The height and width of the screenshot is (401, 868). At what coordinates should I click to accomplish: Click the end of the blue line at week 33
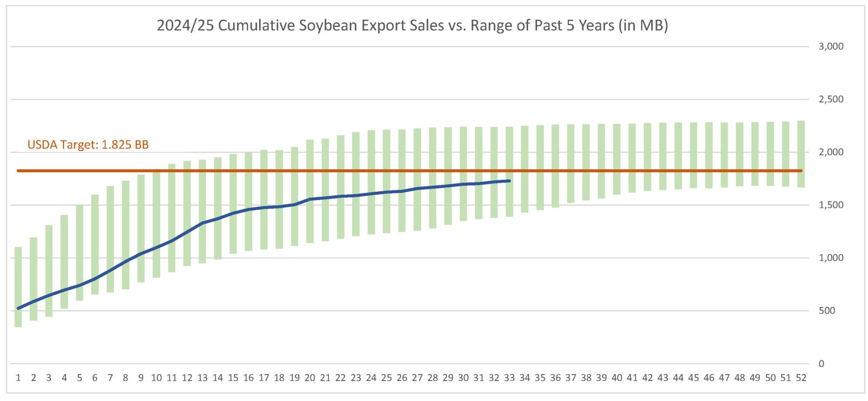click(x=509, y=181)
